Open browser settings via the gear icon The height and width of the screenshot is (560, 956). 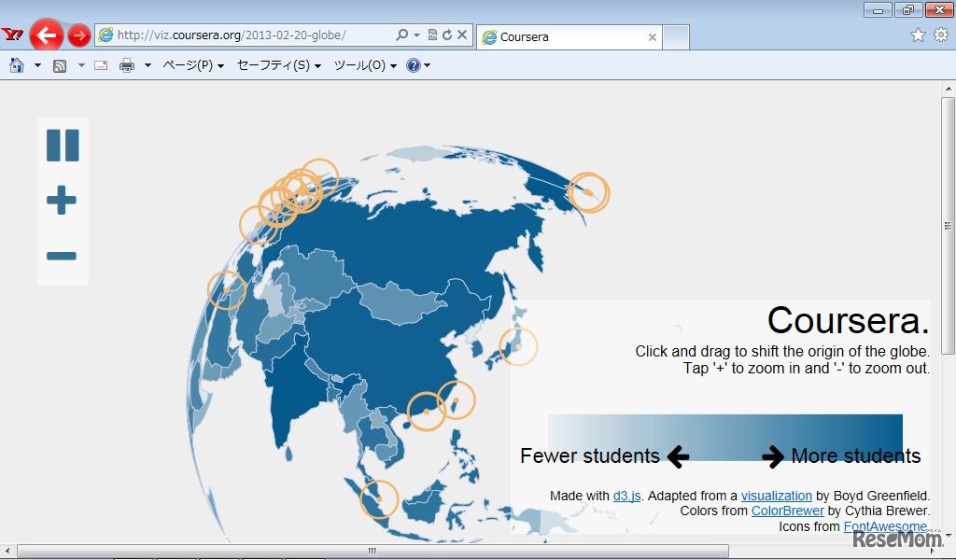pos(941,34)
